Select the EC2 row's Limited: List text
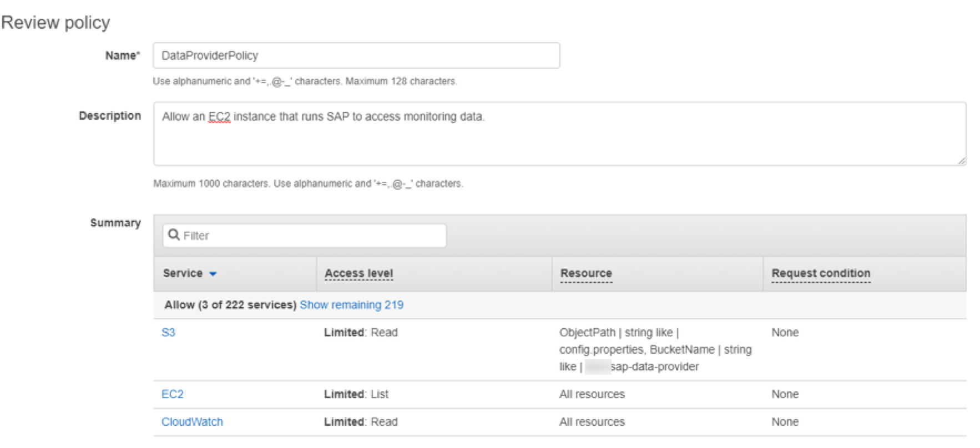 (x=356, y=394)
